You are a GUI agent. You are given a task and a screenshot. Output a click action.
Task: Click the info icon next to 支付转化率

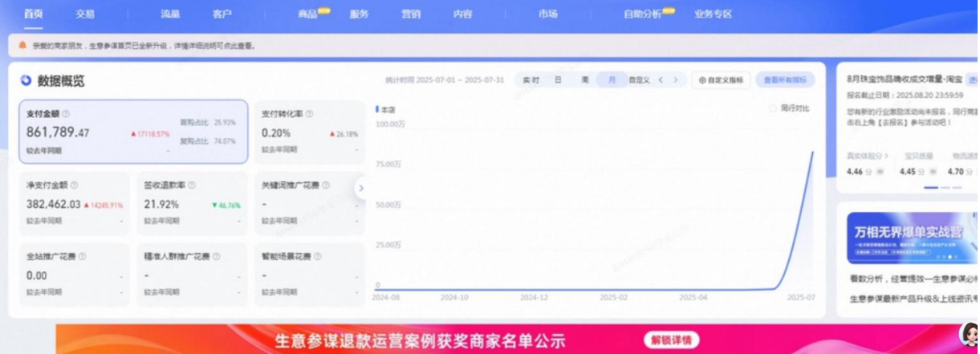pyautogui.click(x=309, y=114)
